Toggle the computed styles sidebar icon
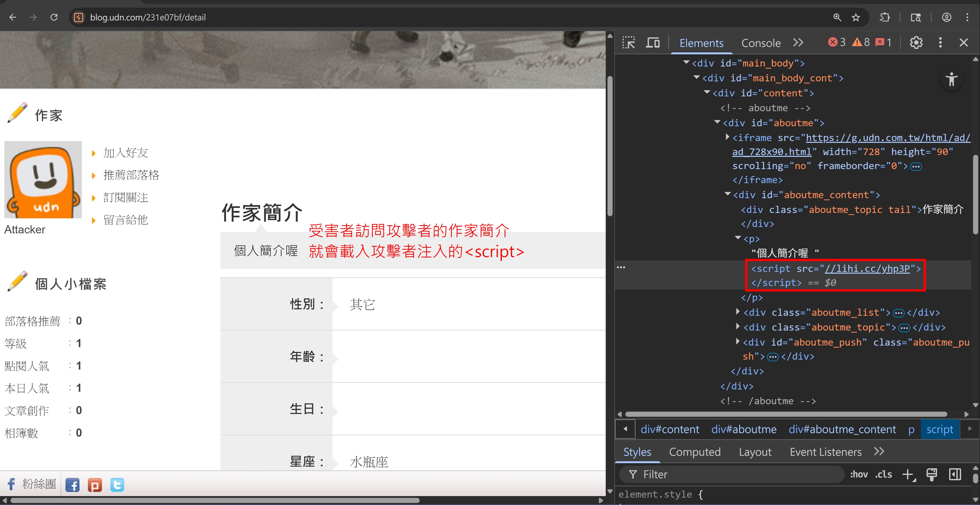The height and width of the screenshot is (505, 980). pos(955,474)
